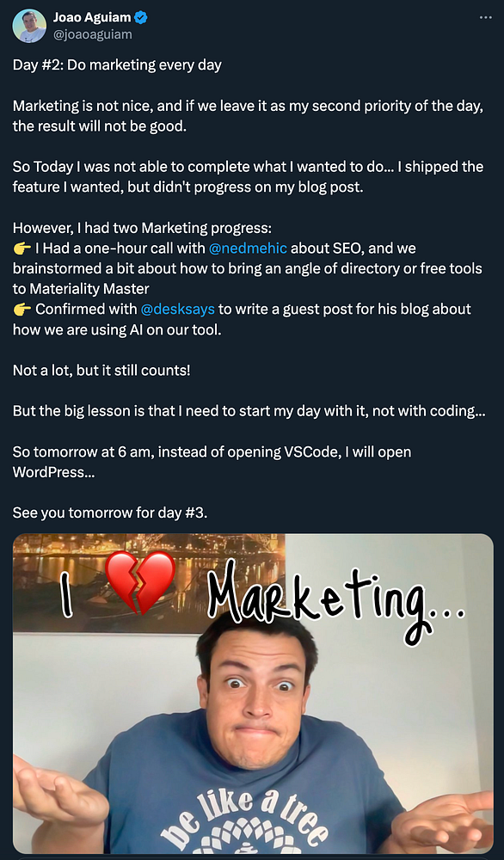Image resolution: width=504 pixels, height=860 pixels.
Task: Click the Joao Aguiam display name
Action: tap(92, 17)
